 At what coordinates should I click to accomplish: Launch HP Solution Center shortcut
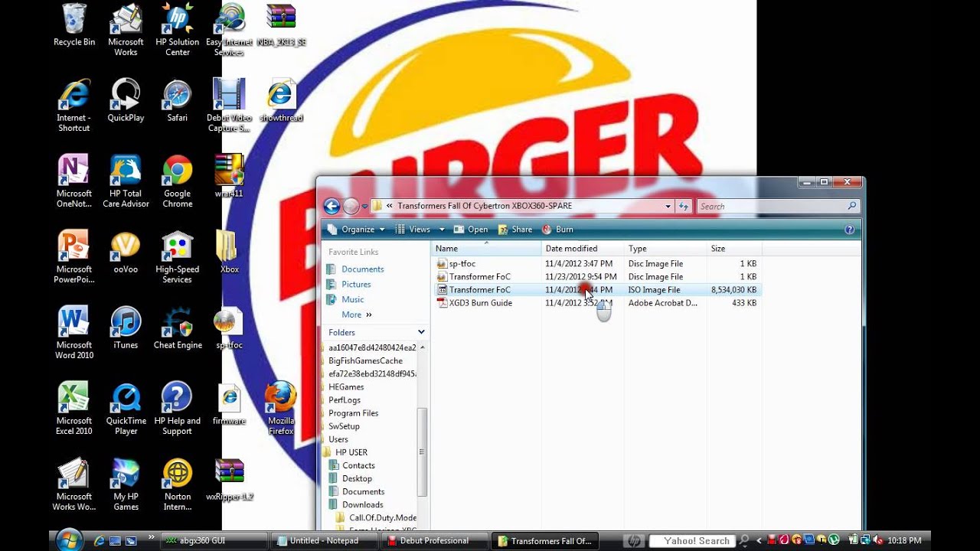tap(177, 31)
